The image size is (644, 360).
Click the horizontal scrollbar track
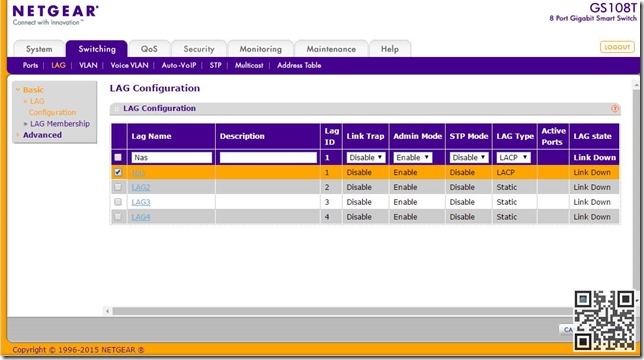click(341, 311)
